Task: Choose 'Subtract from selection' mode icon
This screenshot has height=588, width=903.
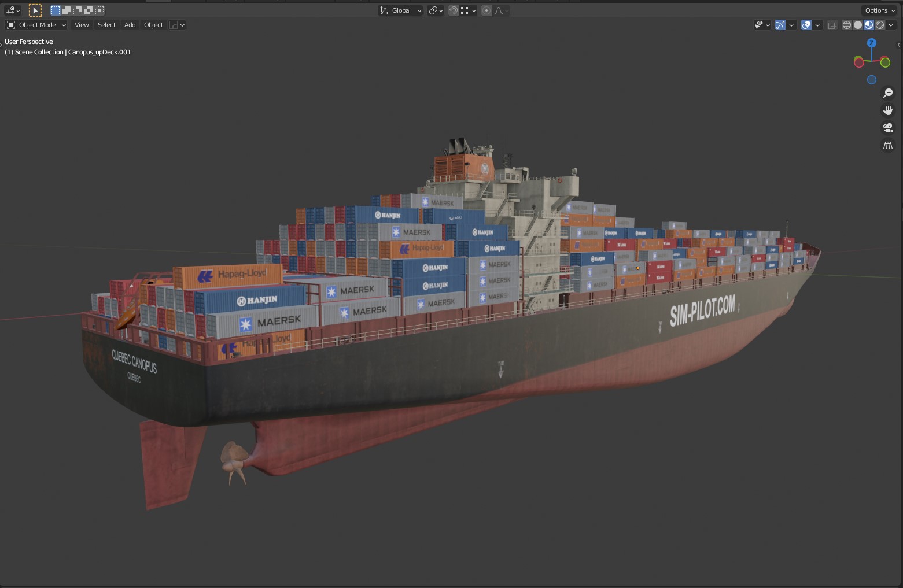Action: [x=78, y=10]
